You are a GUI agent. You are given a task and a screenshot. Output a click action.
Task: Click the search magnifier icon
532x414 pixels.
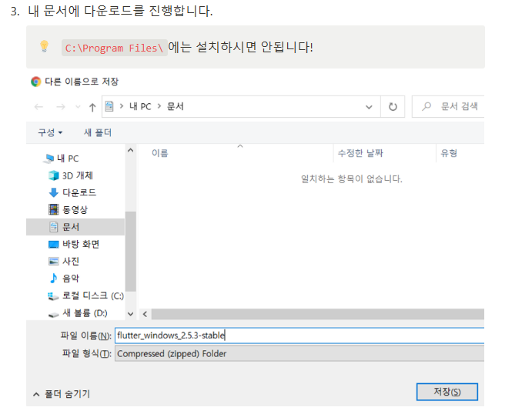coord(427,106)
